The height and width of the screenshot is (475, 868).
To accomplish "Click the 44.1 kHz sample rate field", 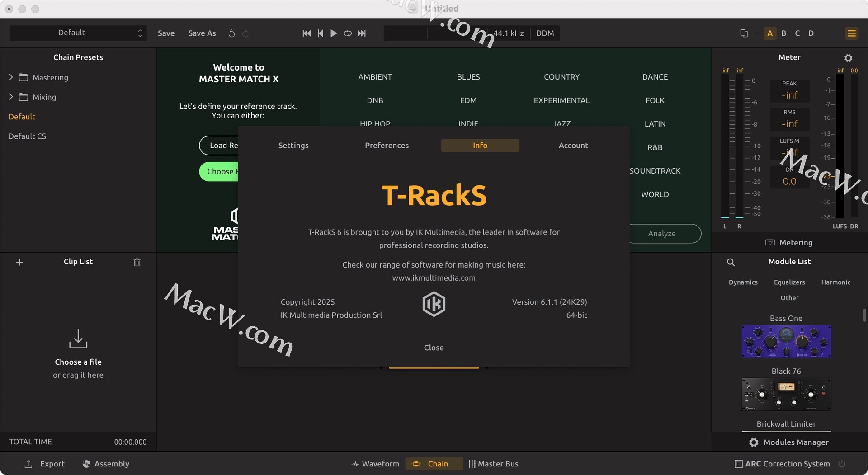I will click(508, 33).
